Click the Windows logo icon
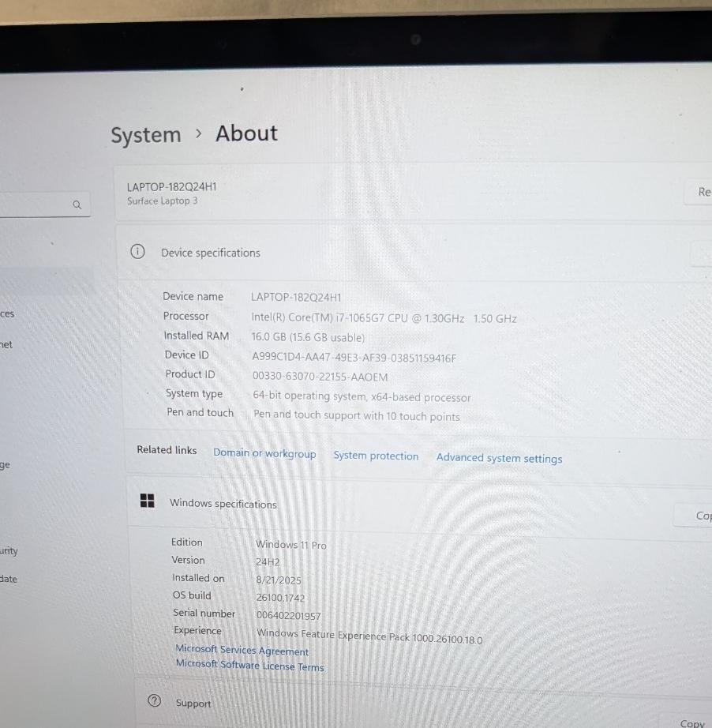This screenshot has width=712, height=728. click(x=147, y=501)
